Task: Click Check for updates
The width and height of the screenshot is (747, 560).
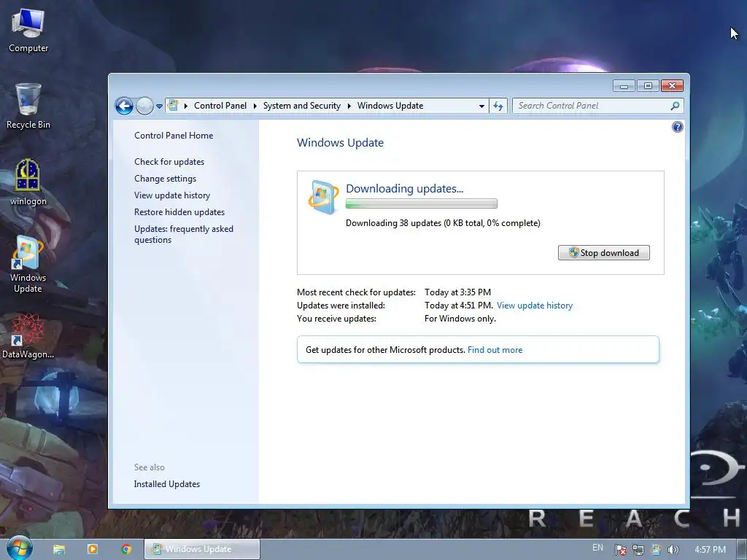Action: (169, 161)
